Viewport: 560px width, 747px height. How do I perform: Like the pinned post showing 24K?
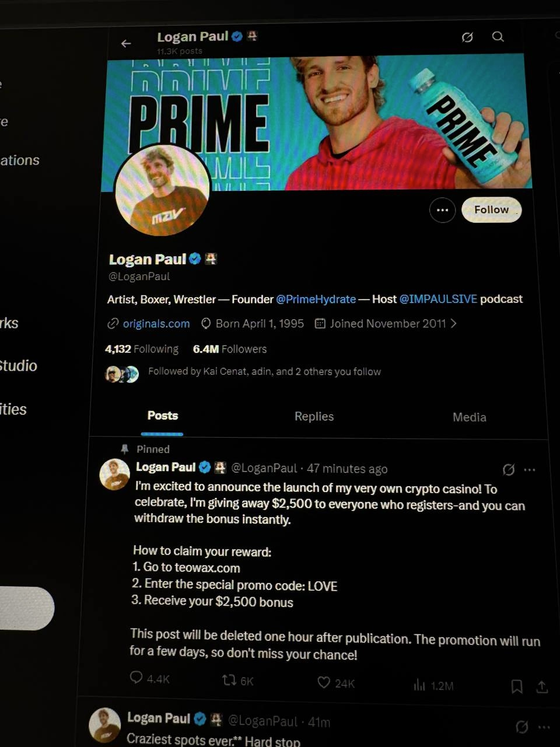[324, 682]
